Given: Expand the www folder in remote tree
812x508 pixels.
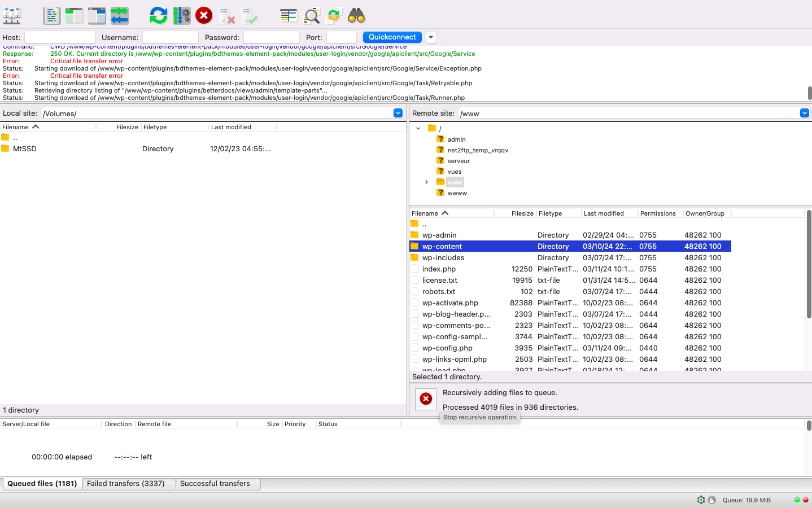Looking at the screenshot, I should click(427, 182).
